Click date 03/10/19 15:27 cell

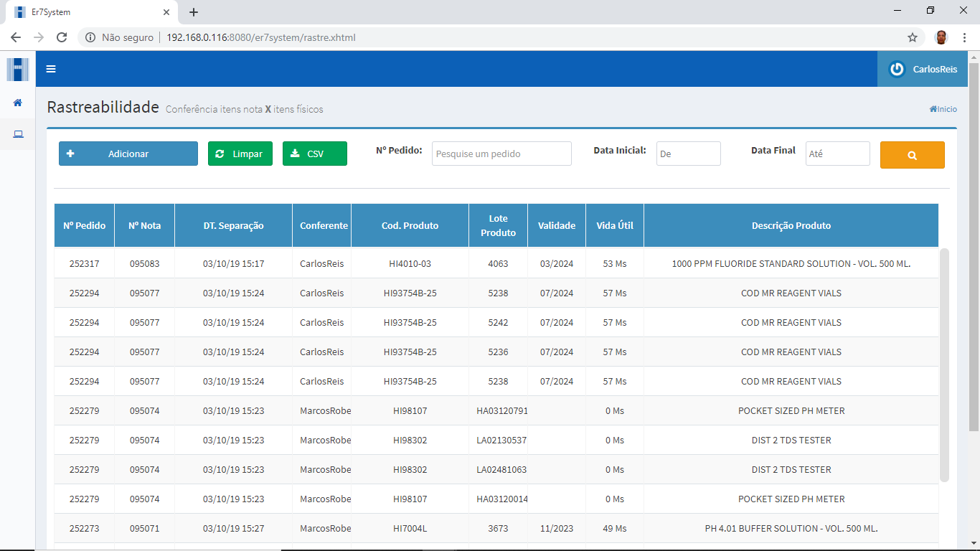[234, 528]
